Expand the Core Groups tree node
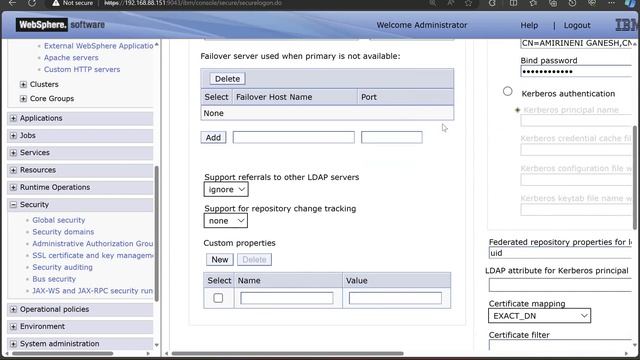The height and width of the screenshot is (360, 640). click(23, 99)
